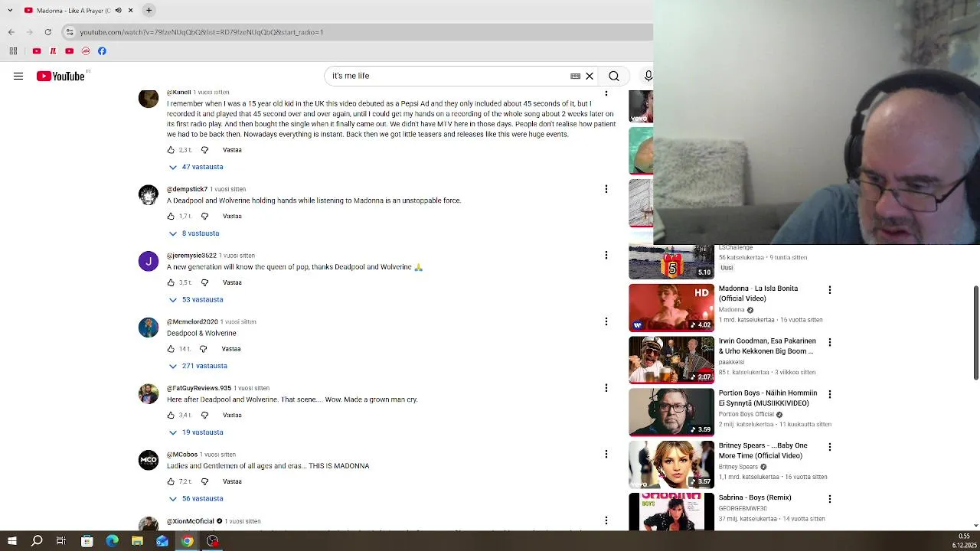The height and width of the screenshot is (551, 980).
Task: Reply via Vastaa on Memelord2020 comment
Action: tap(230, 349)
